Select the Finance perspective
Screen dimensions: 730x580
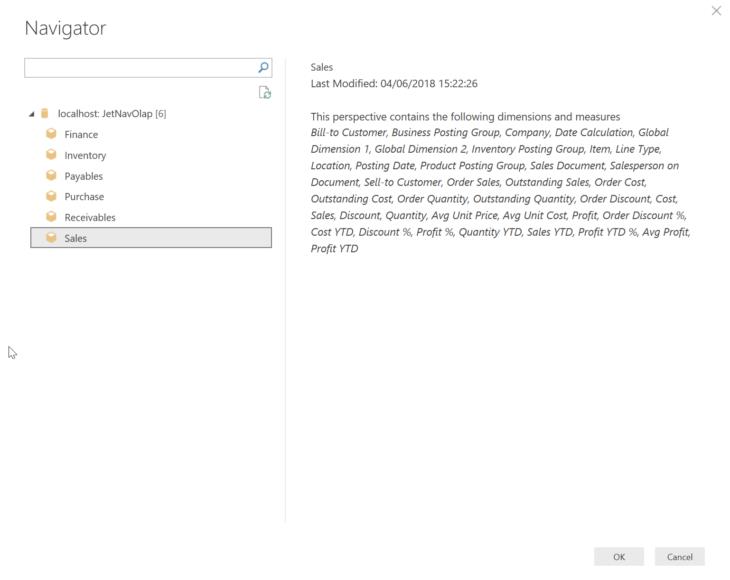click(81, 135)
